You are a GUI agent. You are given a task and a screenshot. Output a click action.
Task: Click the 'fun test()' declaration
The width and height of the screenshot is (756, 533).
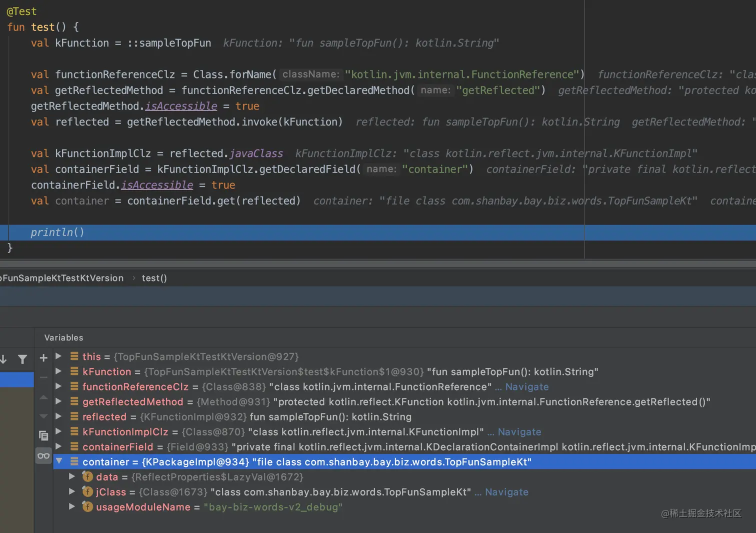click(36, 27)
